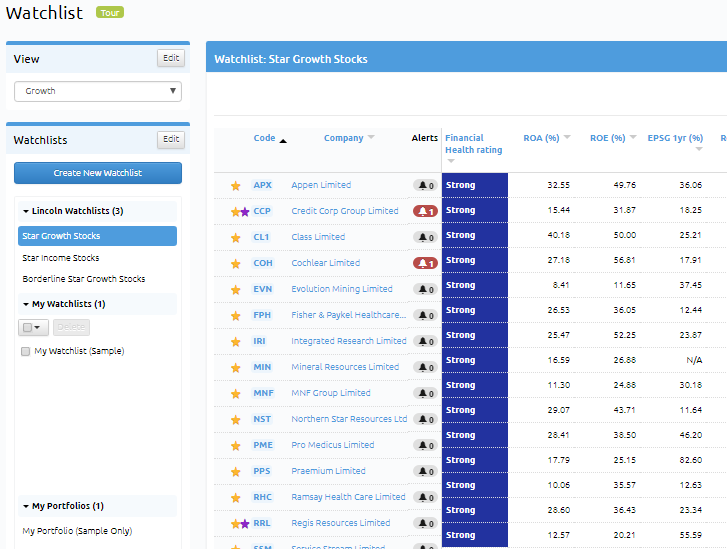Click the Edit button in the Watchlists panel
Viewport: 727px width, 549px height.
[171, 139]
